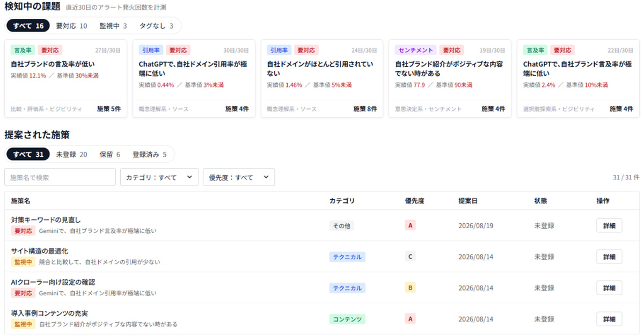Click the コンテンツ category badge
Viewport: 644px width, 336px height.
347,319
